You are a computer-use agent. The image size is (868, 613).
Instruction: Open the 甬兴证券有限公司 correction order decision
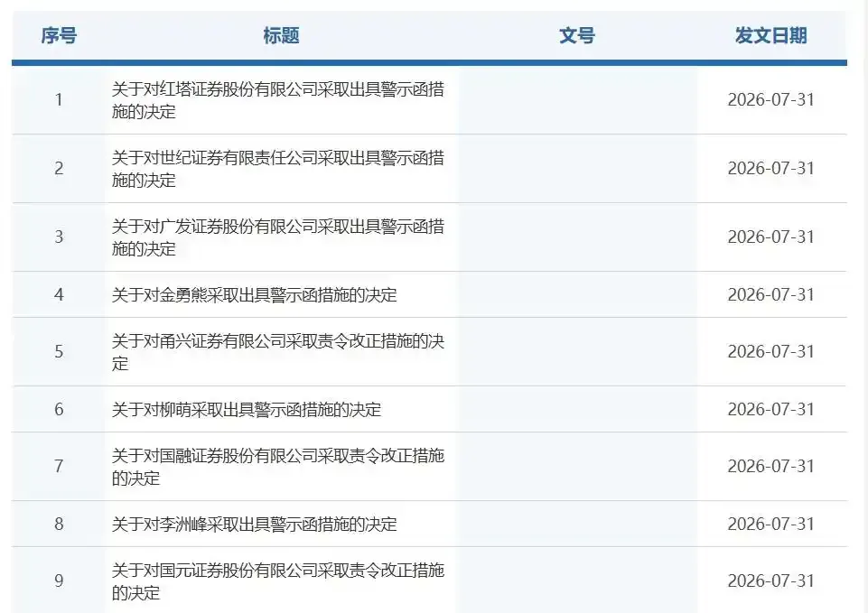coord(278,352)
